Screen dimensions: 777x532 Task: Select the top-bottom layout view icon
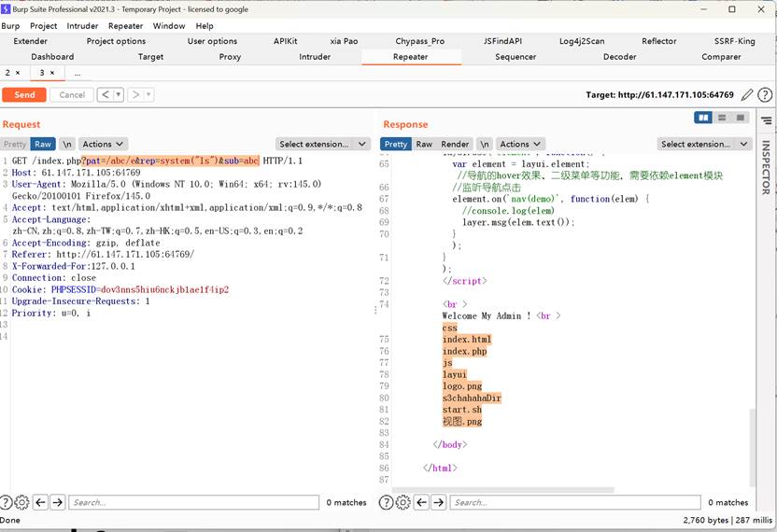pyautogui.click(x=722, y=118)
